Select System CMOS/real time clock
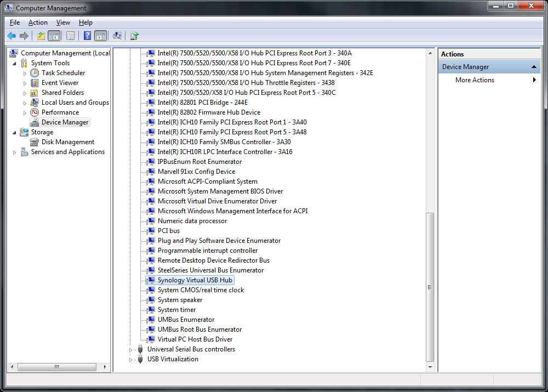The image size is (548, 392). [x=201, y=290]
